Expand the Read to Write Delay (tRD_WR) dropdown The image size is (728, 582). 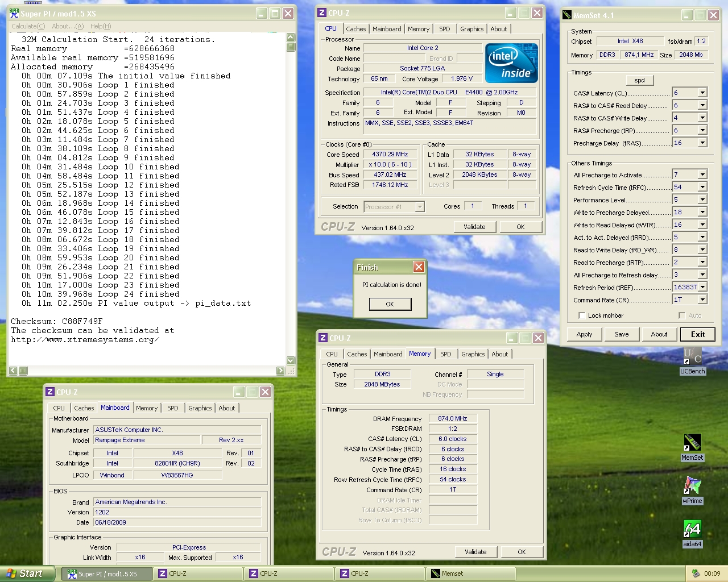(702, 250)
